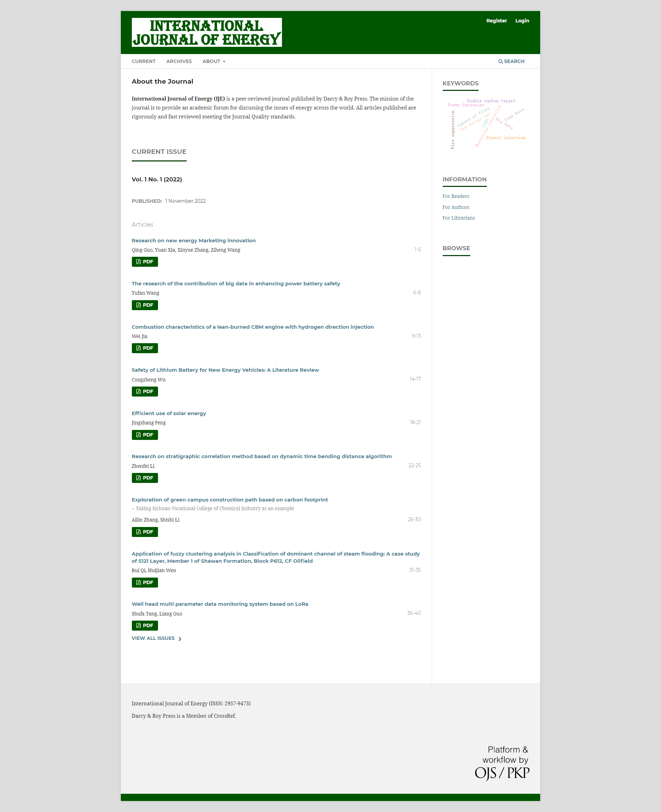Click the OJS / PKP platform logo

tap(502, 763)
